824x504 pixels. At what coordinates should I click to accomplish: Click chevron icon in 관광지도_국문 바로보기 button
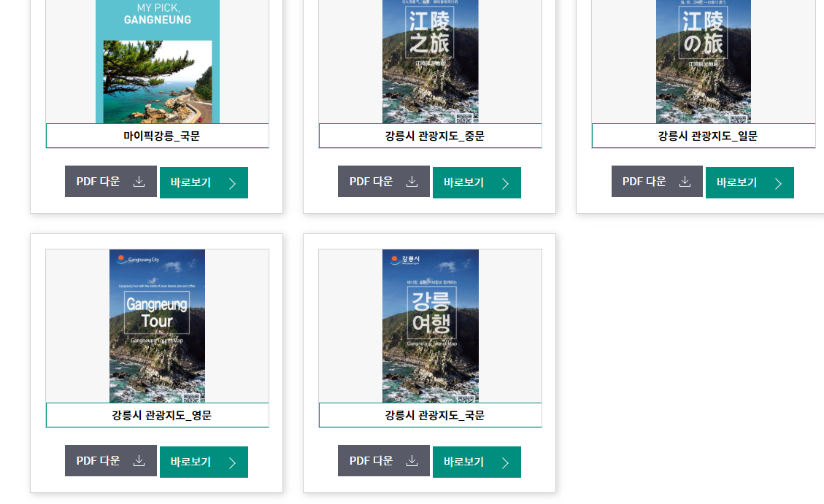[x=506, y=462]
